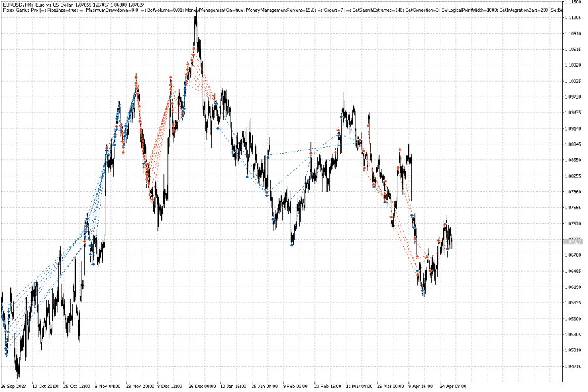
Task: Click the 11 Mar 08:00 time axis label
Action: coord(359,386)
